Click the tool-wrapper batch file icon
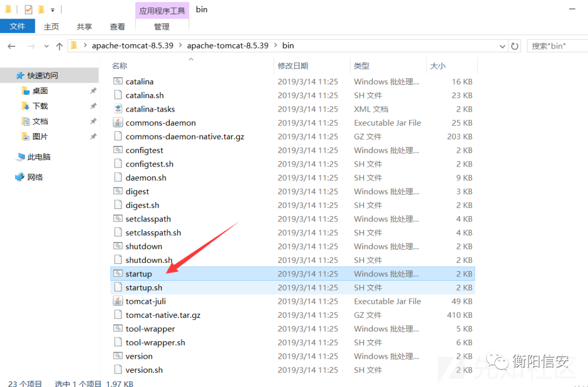 [x=118, y=328]
